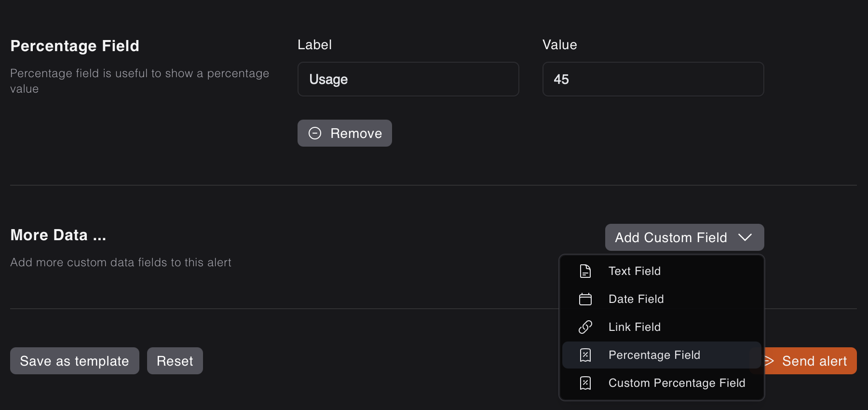The image size is (868, 410).
Task: Click the minus-circle icon in Remove button
Action: click(315, 133)
